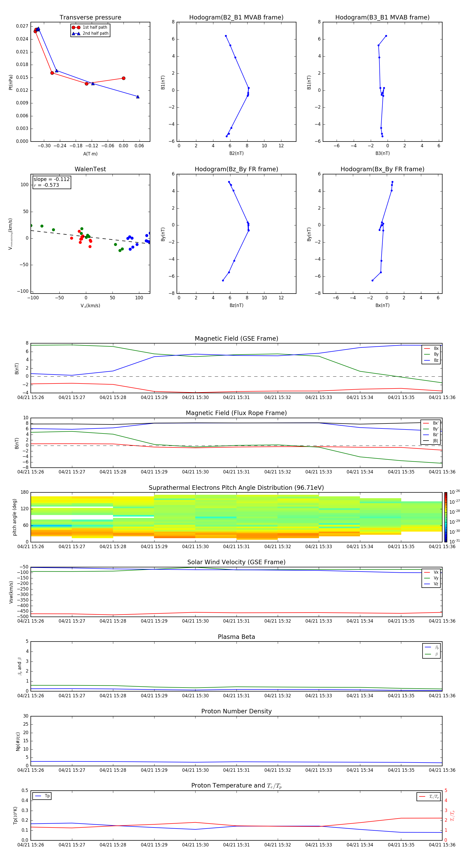
Task: Click the 'V_A(km/s)' x-axis label
Action: pos(90,306)
